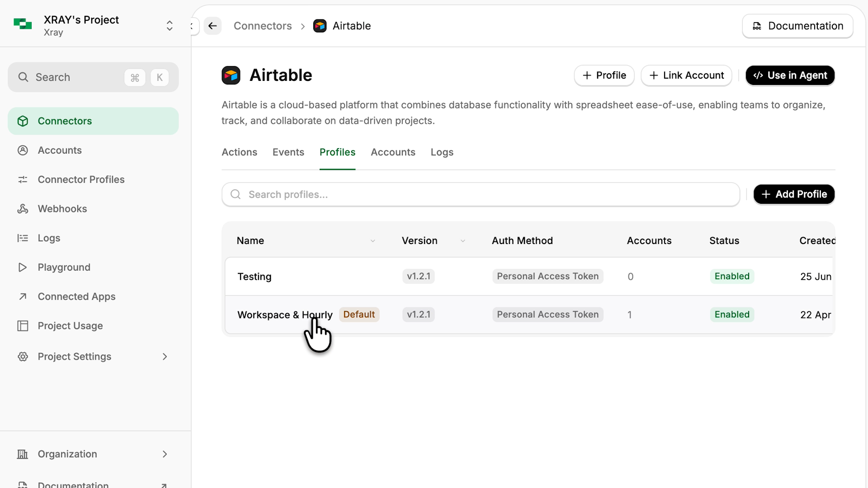Click the Playground play icon
Image resolution: width=868 pixels, height=488 pixels.
[23, 267]
